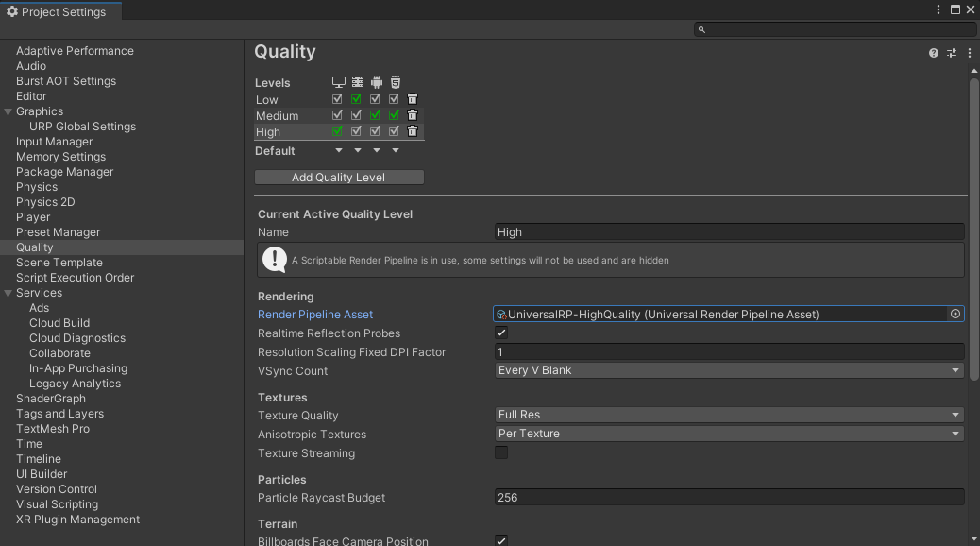Toggle High quality for desktop platform

pyautogui.click(x=337, y=131)
